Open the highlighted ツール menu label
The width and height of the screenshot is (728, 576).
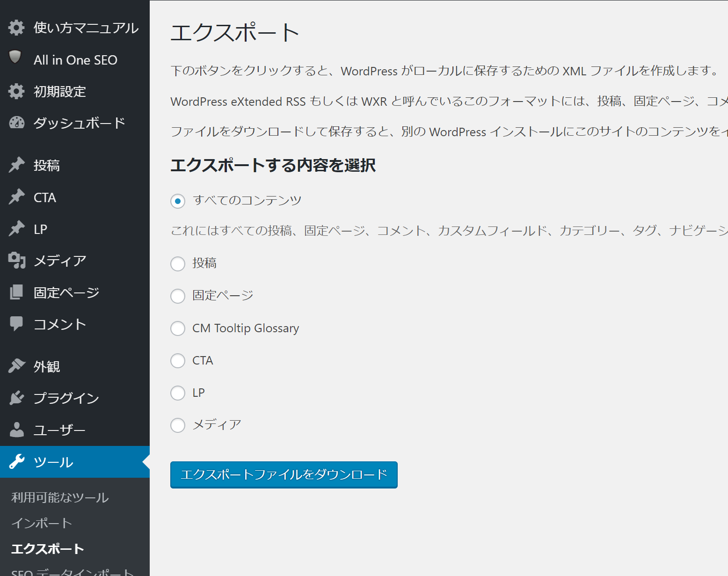tap(53, 462)
